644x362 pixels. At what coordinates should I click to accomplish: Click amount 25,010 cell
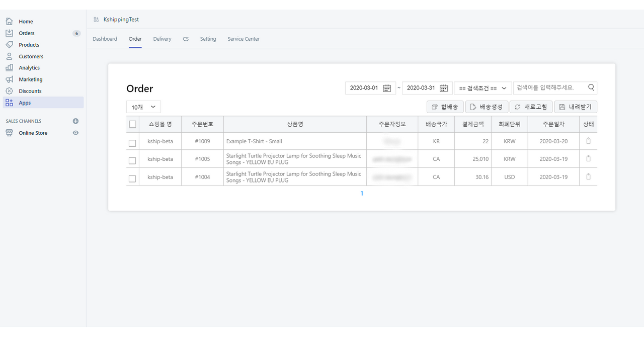[473, 159]
